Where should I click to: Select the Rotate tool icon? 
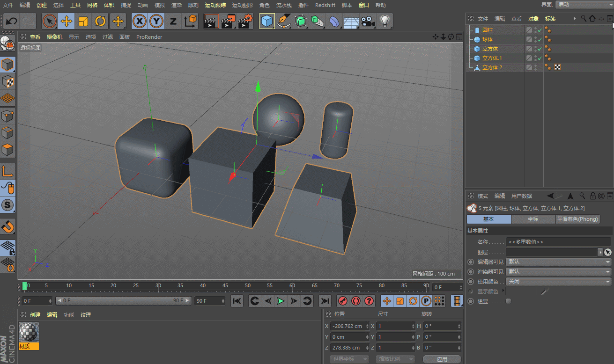pyautogui.click(x=100, y=21)
